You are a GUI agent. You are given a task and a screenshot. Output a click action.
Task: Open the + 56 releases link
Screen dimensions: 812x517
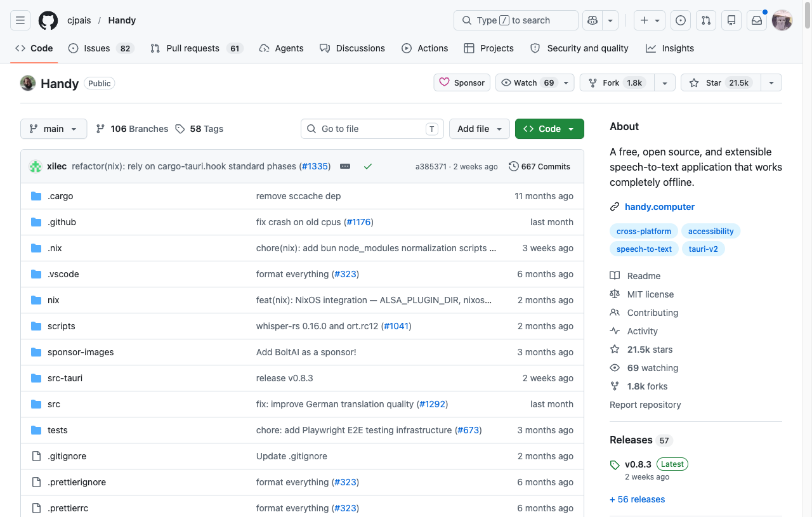(x=638, y=499)
